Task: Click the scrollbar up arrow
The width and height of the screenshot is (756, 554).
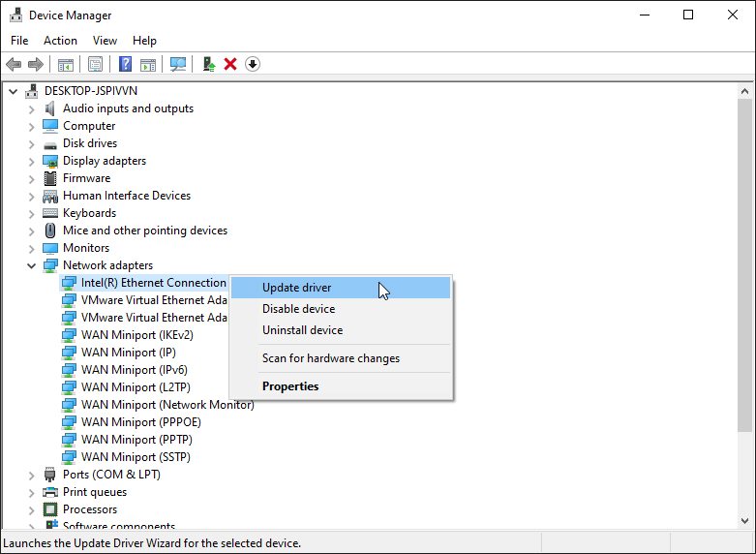Action: [x=744, y=91]
